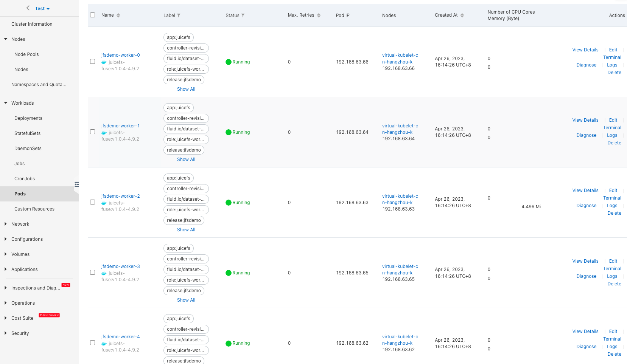Open the test cluster dropdown
The height and width of the screenshot is (364, 627).
[x=43, y=9]
